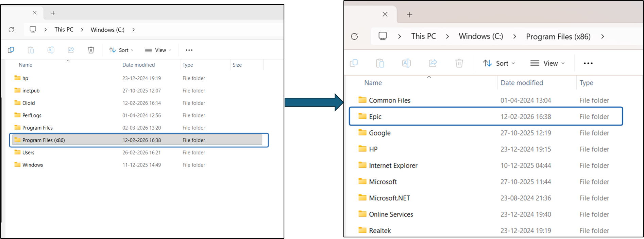Image resolution: width=644 pixels, height=239 pixels.
Task: Click the Program Files (x86) breadcrumb
Action: point(558,36)
